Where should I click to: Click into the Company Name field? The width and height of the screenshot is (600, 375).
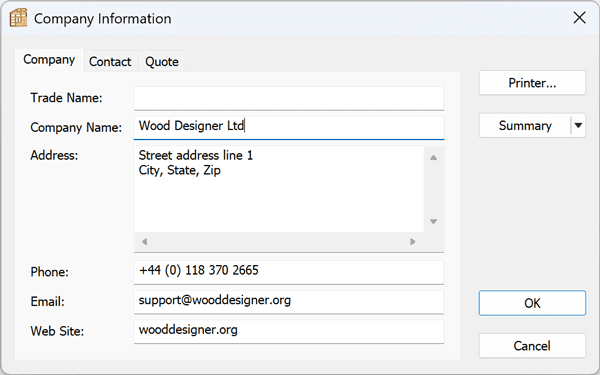[x=289, y=128]
